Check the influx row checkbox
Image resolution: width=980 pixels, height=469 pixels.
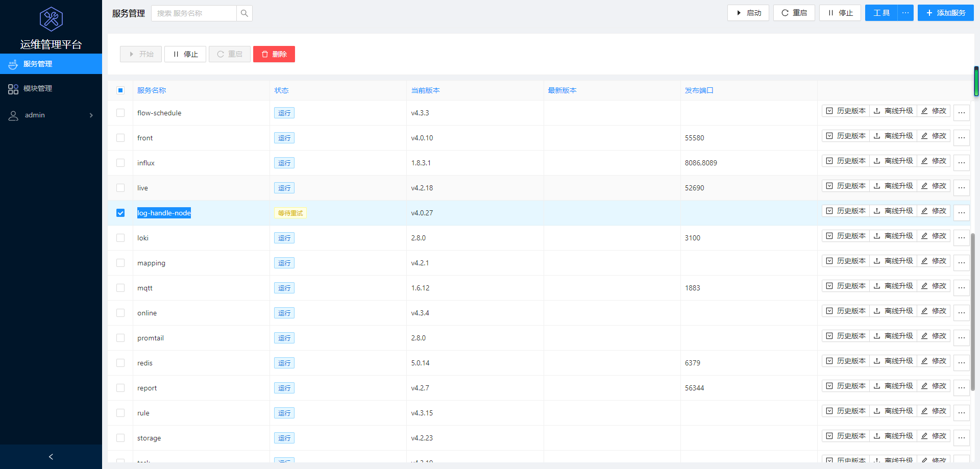pyautogui.click(x=120, y=163)
